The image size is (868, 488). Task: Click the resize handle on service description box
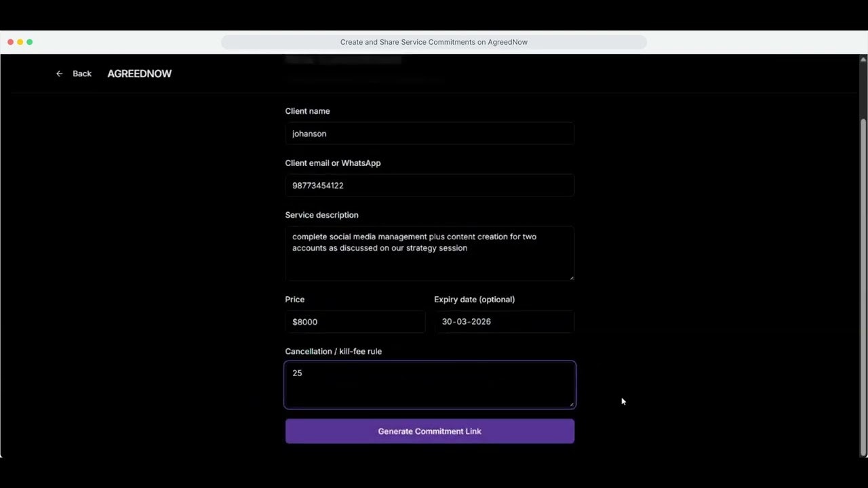[572, 277]
